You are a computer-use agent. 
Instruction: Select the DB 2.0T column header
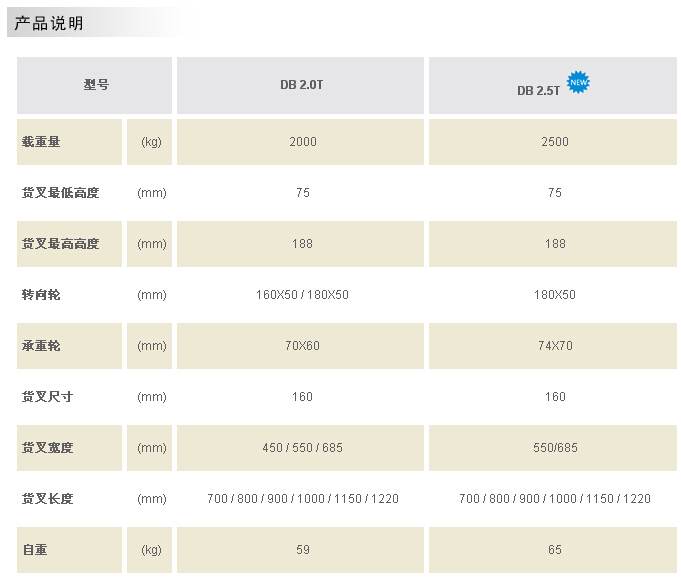point(301,85)
